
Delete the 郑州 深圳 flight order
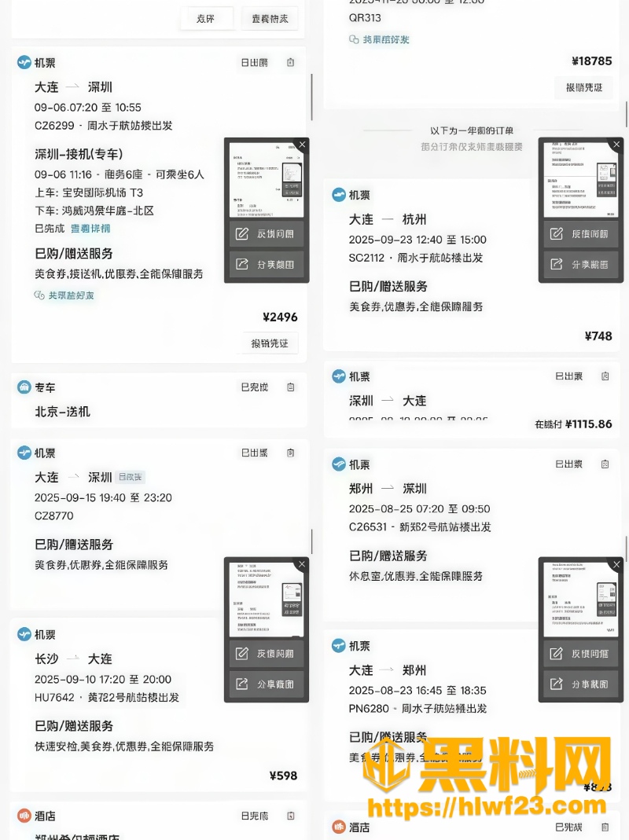605,464
